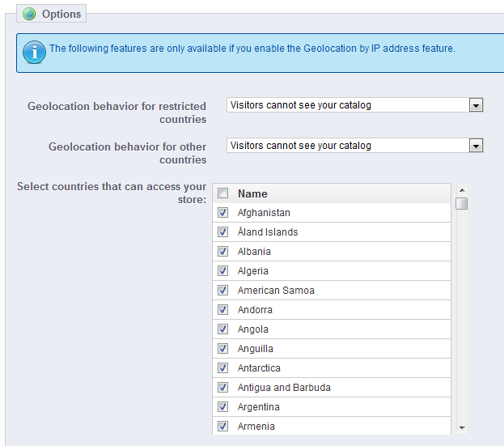This screenshot has width=504, height=446.
Task: Uncheck the Andorra checkbox
Action: (x=222, y=310)
